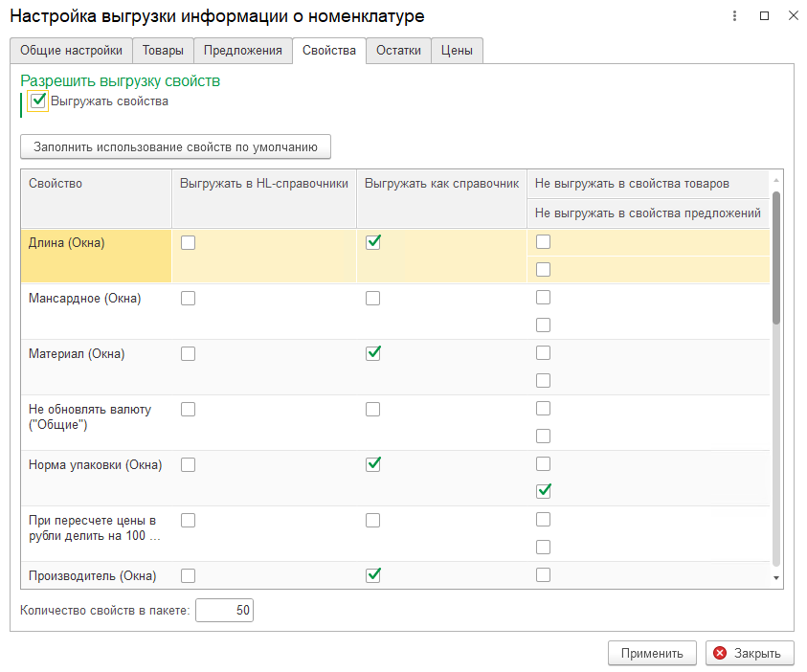Click the Количество свойств в пакете field

pyautogui.click(x=224, y=610)
